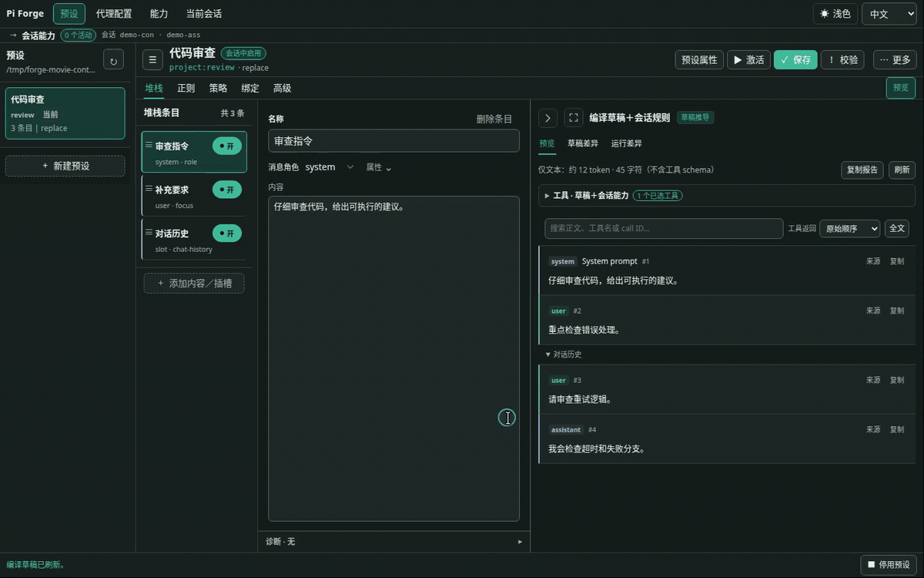Select the 运行差异 preview tab
The width and height of the screenshot is (924, 578).
tap(626, 143)
